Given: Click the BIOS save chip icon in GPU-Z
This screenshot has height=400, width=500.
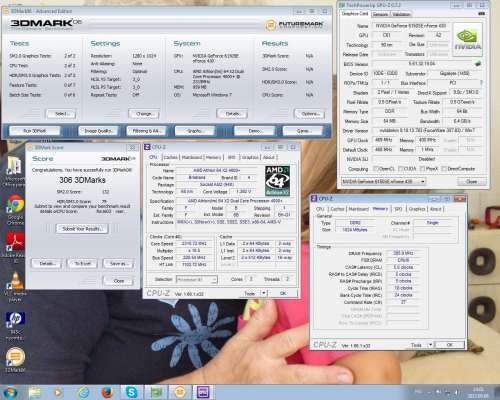Looking at the screenshot, I should point(478,63).
